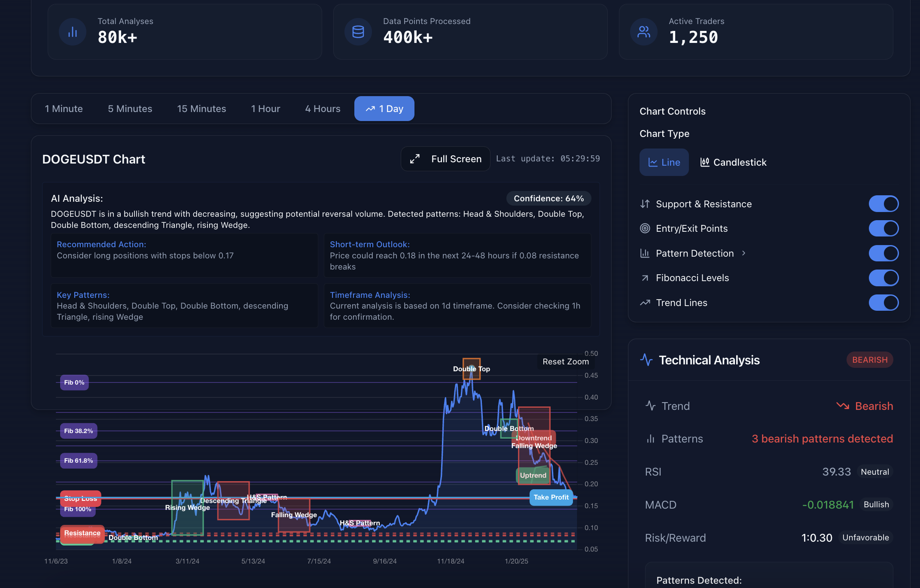
Task: Click the Active Traders users icon
Action: click(x=643, y=32)
